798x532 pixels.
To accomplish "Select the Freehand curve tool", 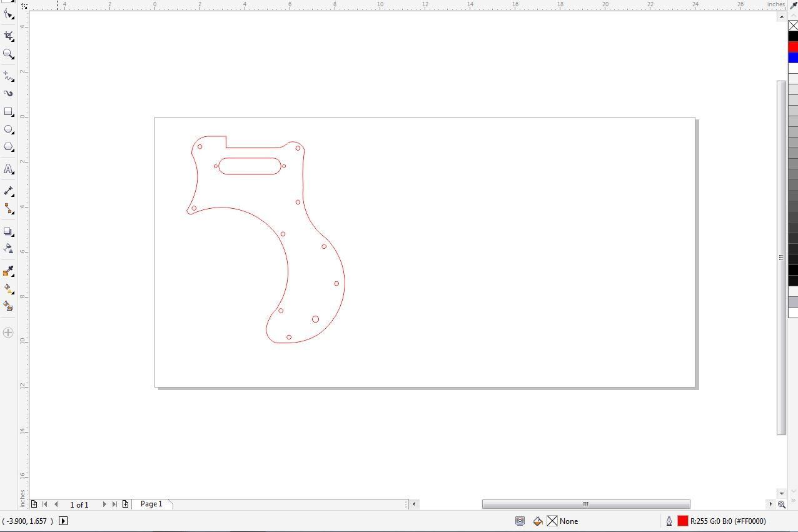I will tap(8, 76).
